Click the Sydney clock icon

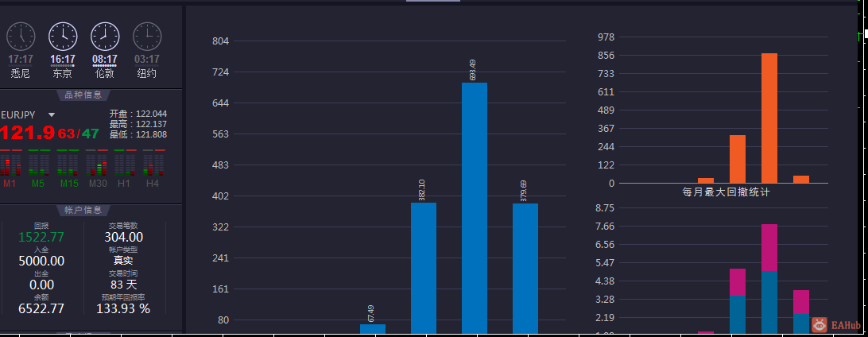click(21, 37)
